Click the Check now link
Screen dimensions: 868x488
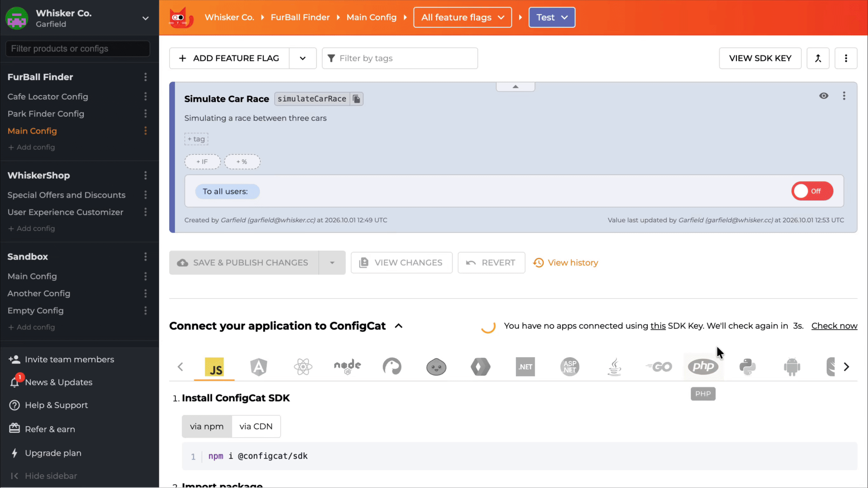coord(834,326)
